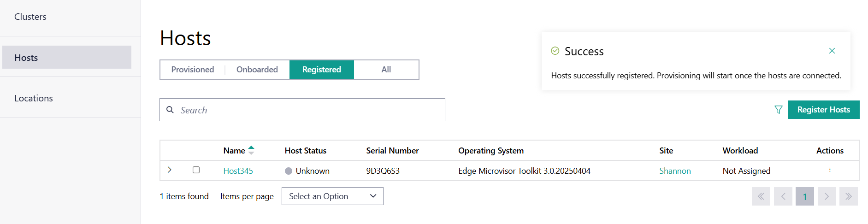The width and height of the screenshot is (868, 224).
Task: Go to the next page
Action: coord(827,196)
